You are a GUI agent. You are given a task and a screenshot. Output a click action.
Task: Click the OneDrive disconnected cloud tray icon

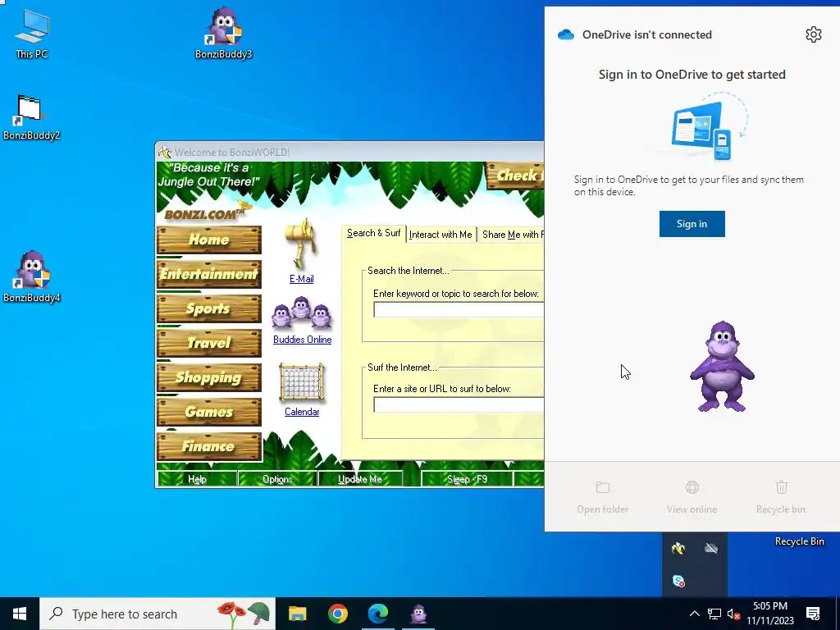711,548
